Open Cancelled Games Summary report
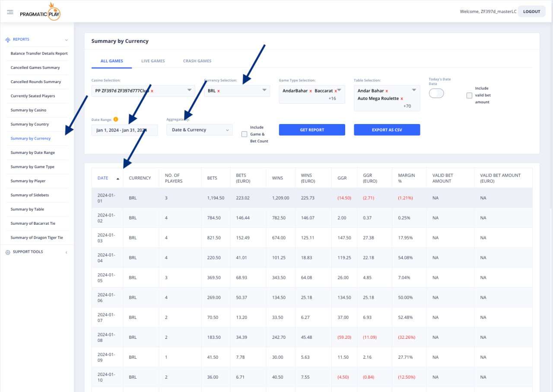 (x=35, y=68)
